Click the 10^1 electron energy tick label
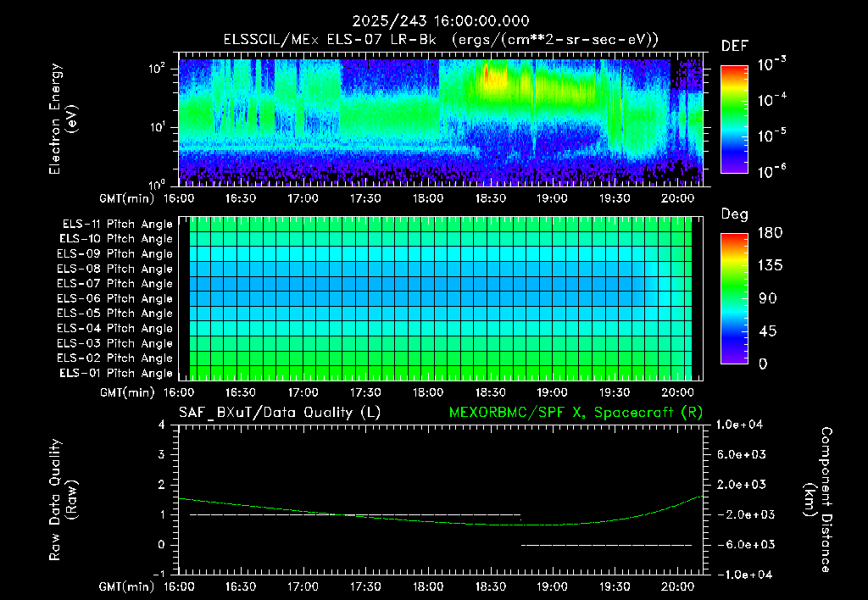Screen dimensions: 868x600 157,127
